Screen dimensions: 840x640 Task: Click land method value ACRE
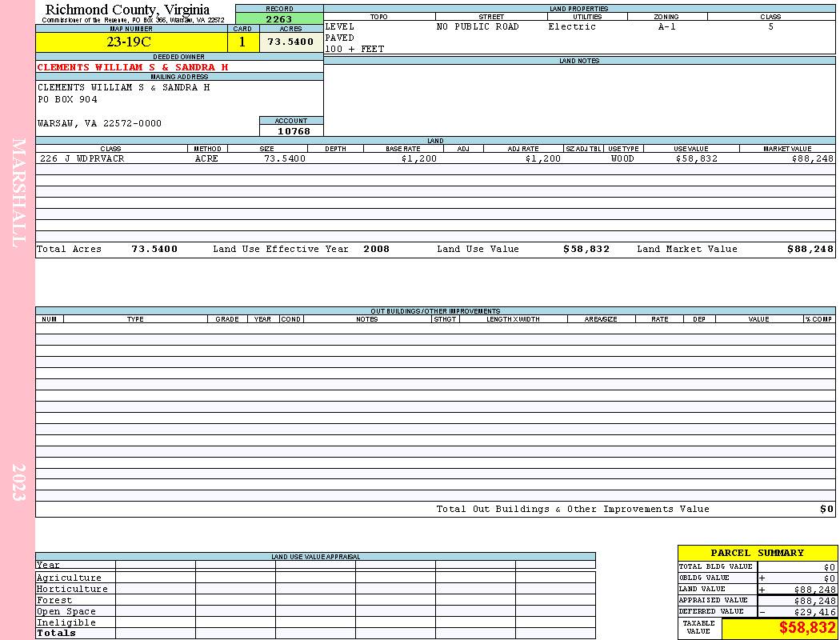click(x=207, y=158)
